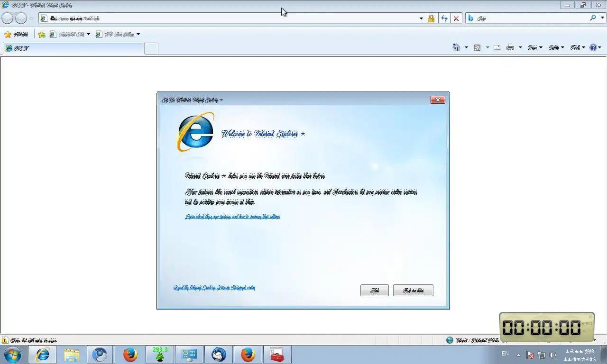Open the Safety menu
607x364 pixels.
[556, 47]
